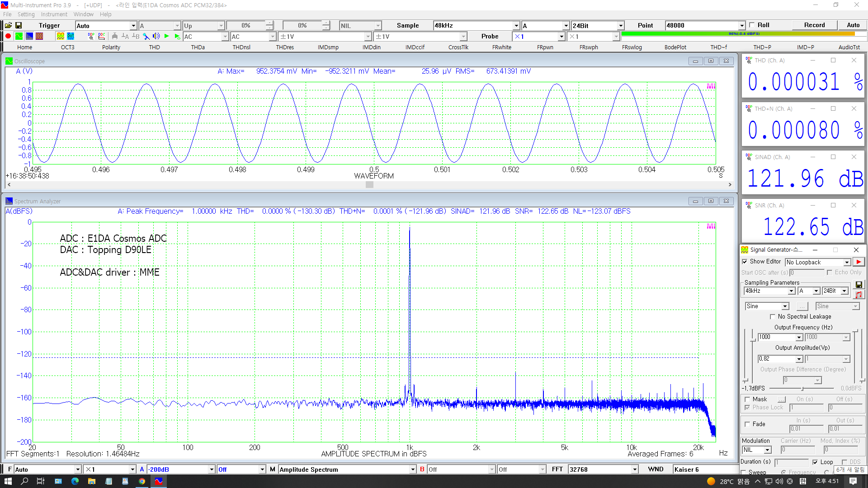
Task: Click the Save floppy disk toolbar icon
Action: click(x=19, y=26)
